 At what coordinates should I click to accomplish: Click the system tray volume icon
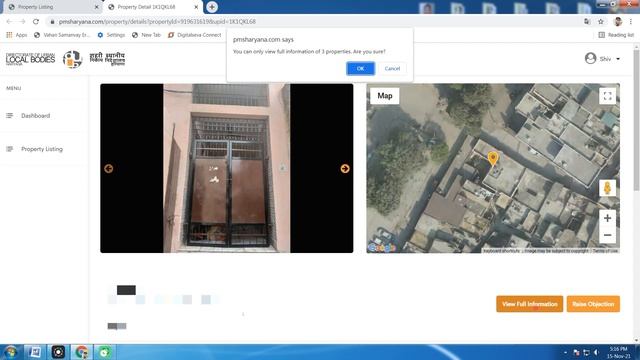pyautogui.click(x=596, y=352)
